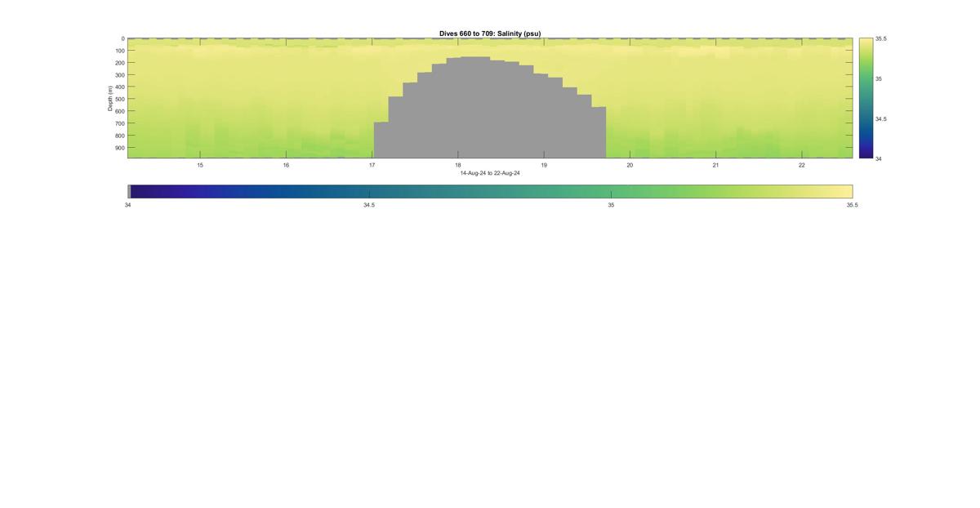980x508 pixels.
Task: Click the depth tick label "500"
Action: coord(120,100)
